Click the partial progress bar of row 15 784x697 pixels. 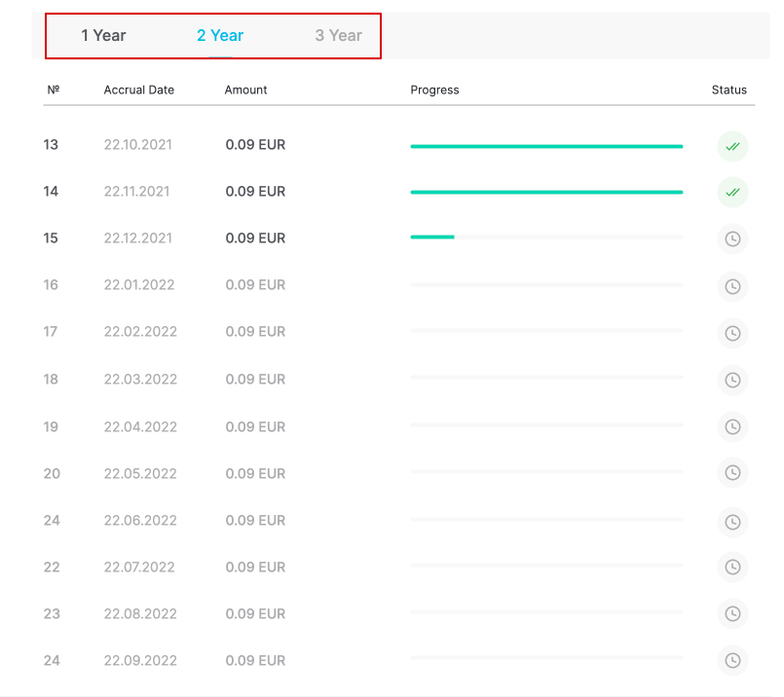point(432,237)
